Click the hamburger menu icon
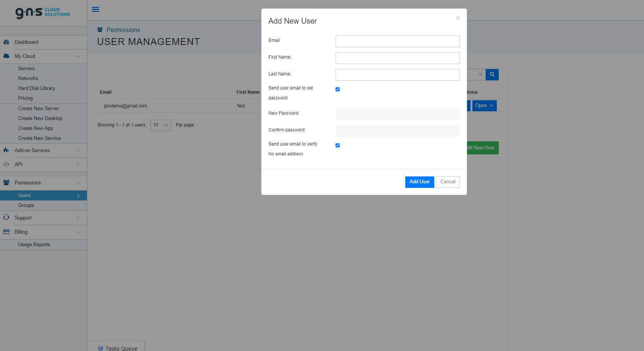This screenshot has height=351, width=644. coord(96,10)
